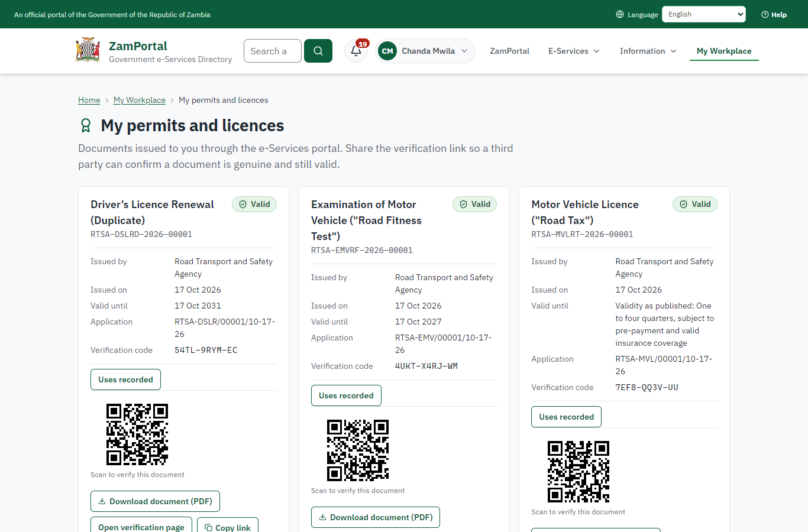Click the Help question-mark icon
808x532 pixels.
coord(765,14)
